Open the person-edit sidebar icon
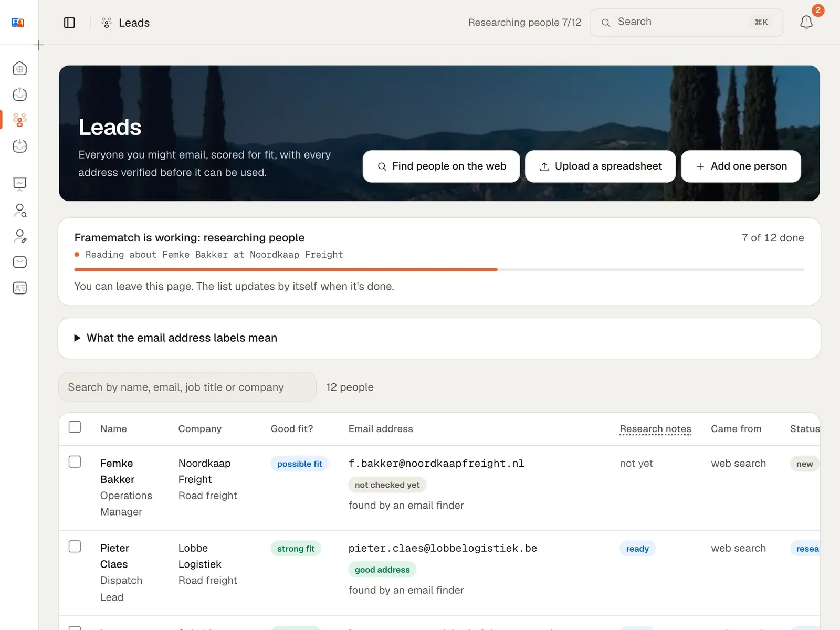The height and width of the screenshot is (630, 840). coord(20,236)
